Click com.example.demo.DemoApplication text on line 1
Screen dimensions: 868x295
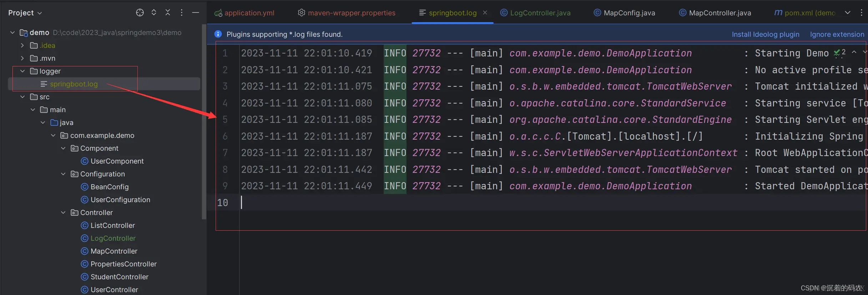600,53
